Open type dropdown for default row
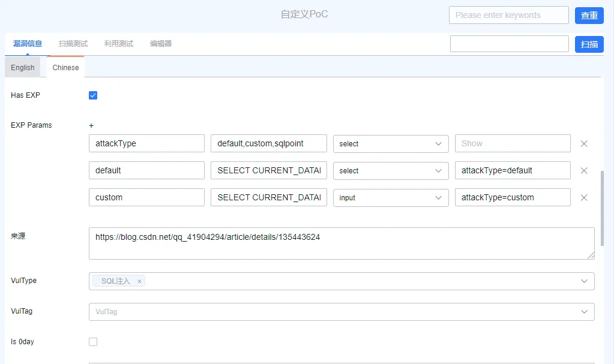This screenshot has height=364, width=614. 391,171
